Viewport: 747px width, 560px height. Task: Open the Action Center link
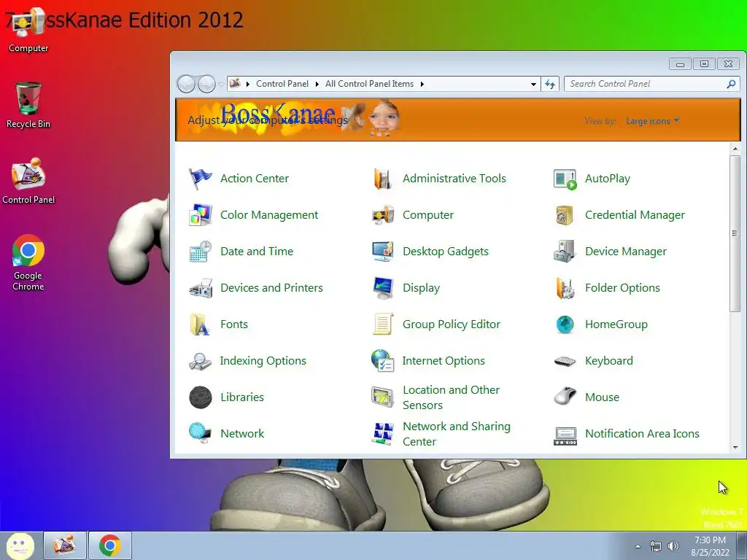(255, 179)
